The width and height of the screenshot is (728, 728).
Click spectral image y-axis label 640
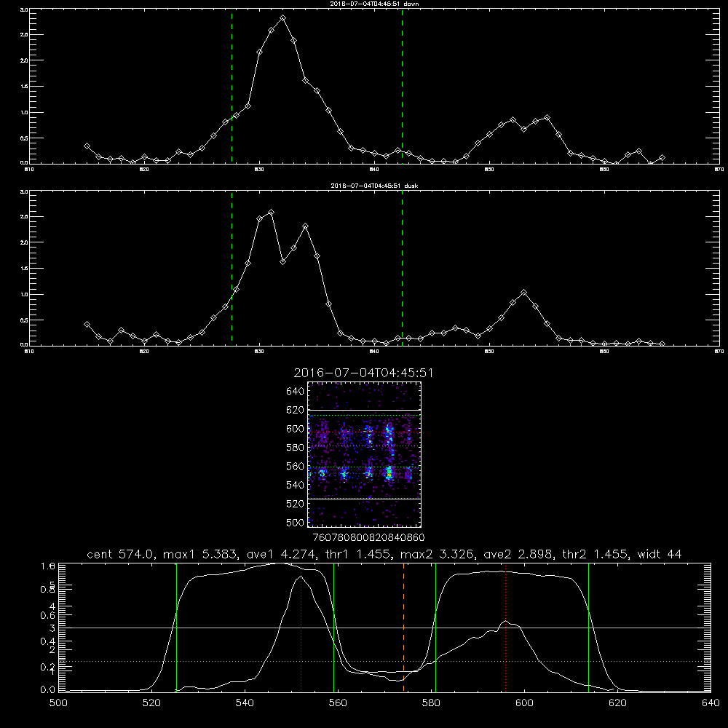click(296, 392)
